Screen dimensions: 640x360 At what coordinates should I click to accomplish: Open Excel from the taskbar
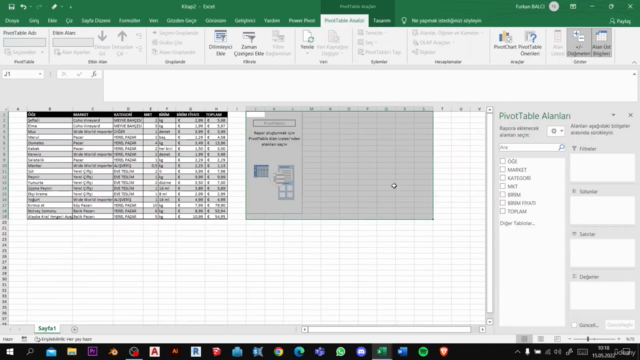(x=382, y=351)
